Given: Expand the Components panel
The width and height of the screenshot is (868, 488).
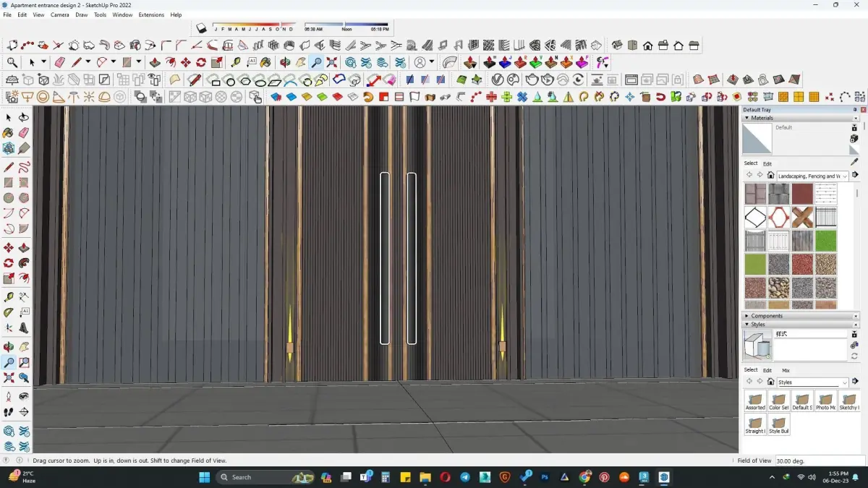Looking at the screenshot, I should tap(746, 316).
